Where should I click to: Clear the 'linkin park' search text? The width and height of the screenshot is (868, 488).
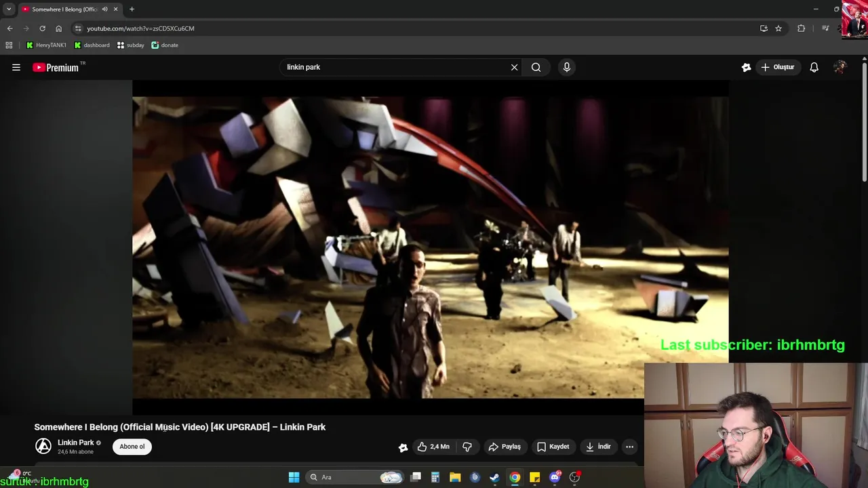514,67
